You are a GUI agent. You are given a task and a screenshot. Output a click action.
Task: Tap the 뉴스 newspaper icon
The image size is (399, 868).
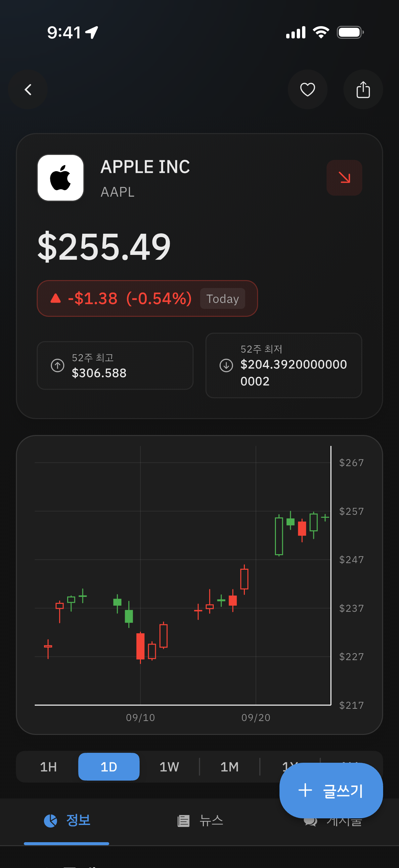tap(184, 821)
